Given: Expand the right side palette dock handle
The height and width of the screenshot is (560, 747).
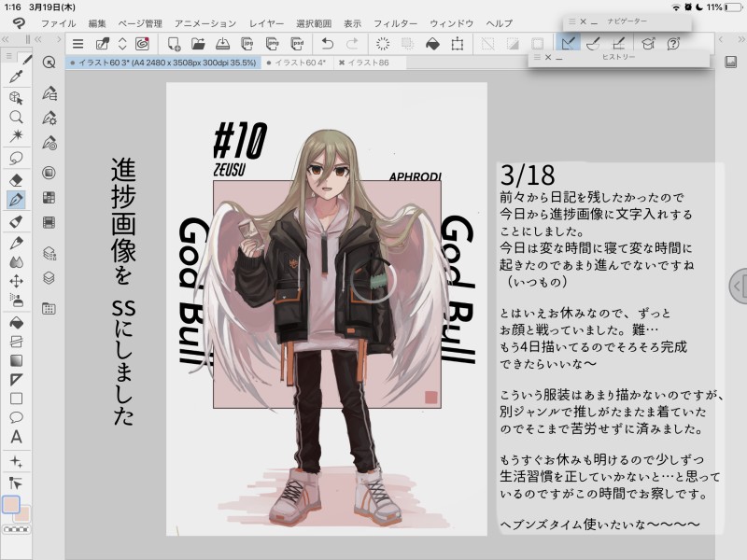Looking at the screenshot, I should click(737, 285).
